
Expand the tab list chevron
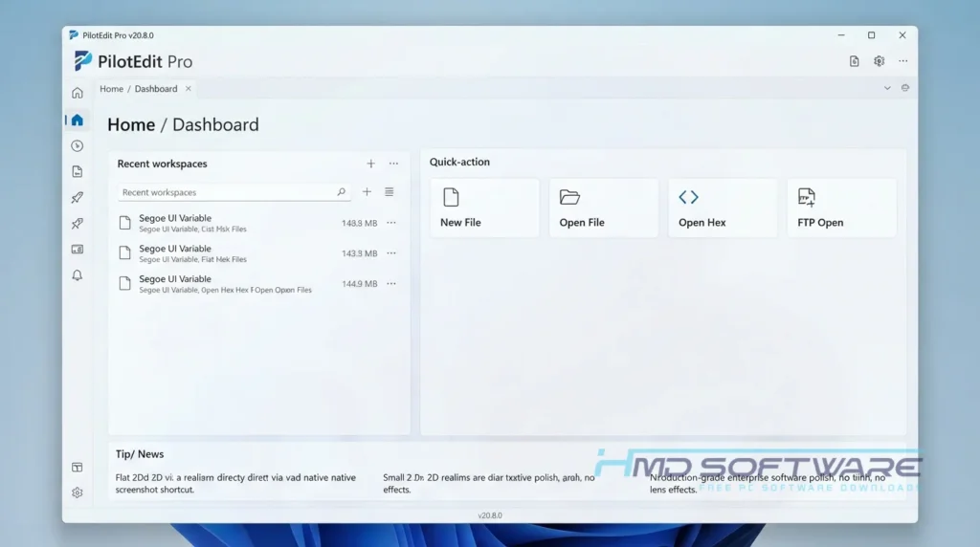point(887,88)
